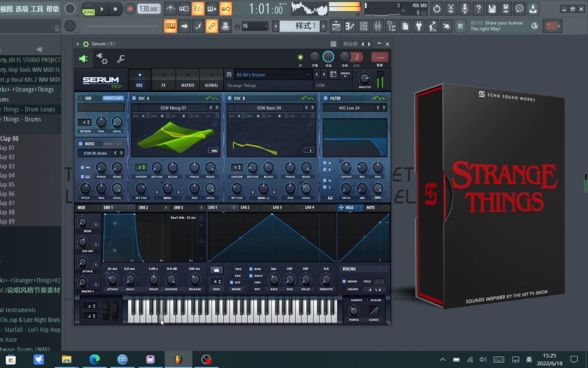Click the envelope lock icon
The image size is (588, 368).
pyautogui.click(x=201, y=218)
